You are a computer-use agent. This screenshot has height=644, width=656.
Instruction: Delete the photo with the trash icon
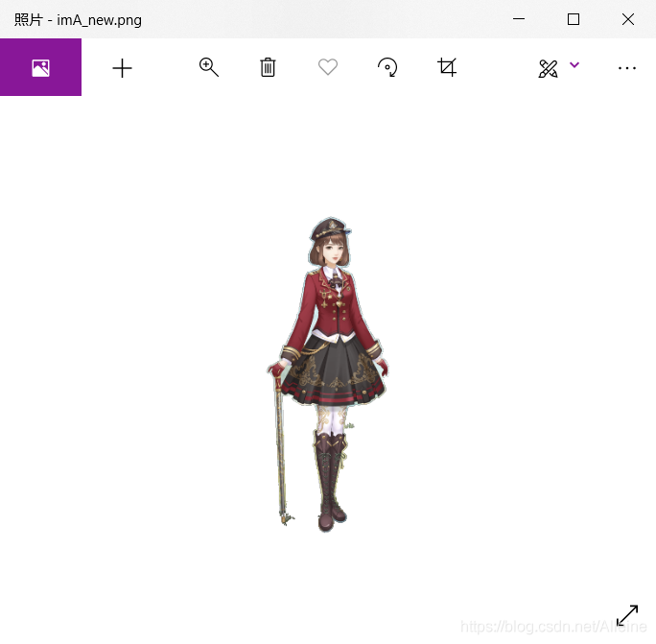pos(268,67)
